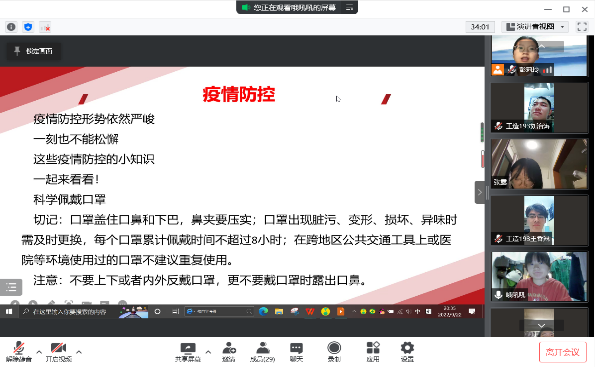Show meeting info icon at top left
The width and height of the screenshot is (595, 367).
tap(11, 27)
